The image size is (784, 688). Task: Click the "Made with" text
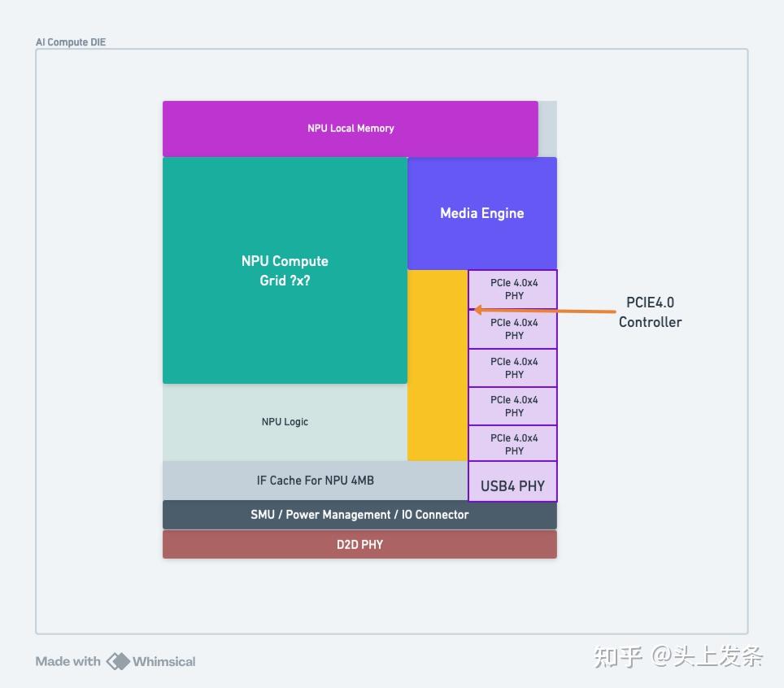68,661
